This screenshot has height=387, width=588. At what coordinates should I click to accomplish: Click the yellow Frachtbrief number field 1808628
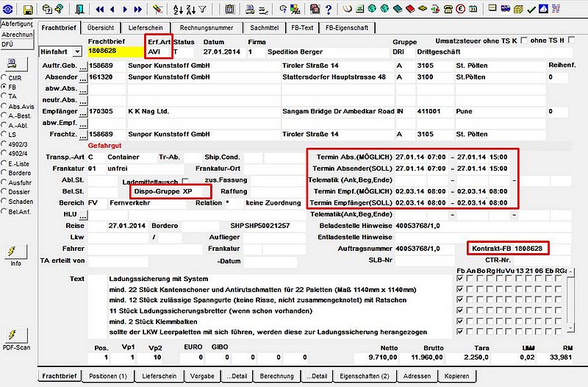[115, 52]
